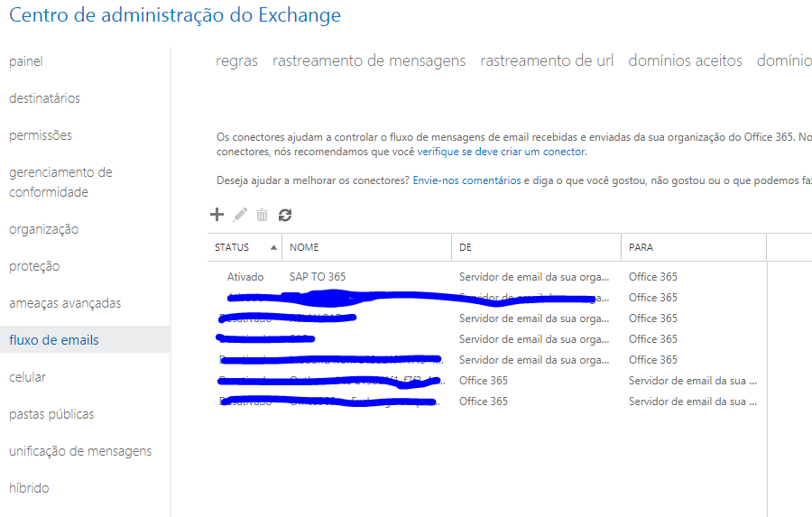812x517 pixels.
Task: Click Ativado status of SAP TO 365
Action: click(x=245, y=277)
